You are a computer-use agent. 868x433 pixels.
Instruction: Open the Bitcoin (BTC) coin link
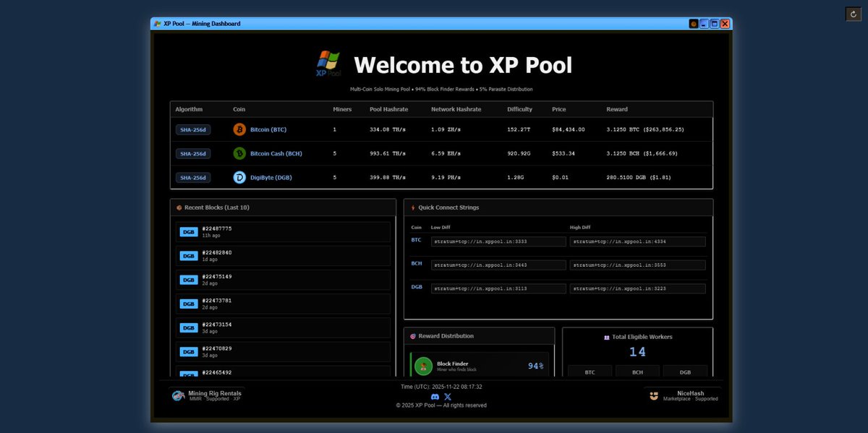pos(268,129)
